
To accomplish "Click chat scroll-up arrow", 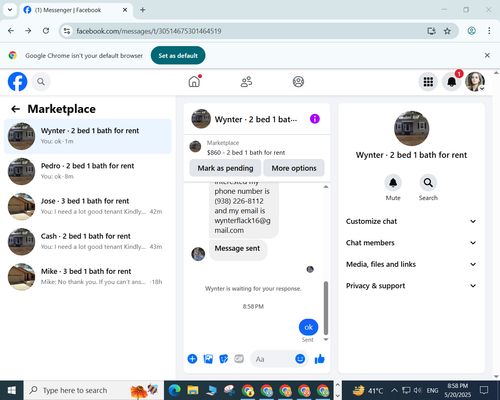I will pyautogui.click(x=326, y=187).
